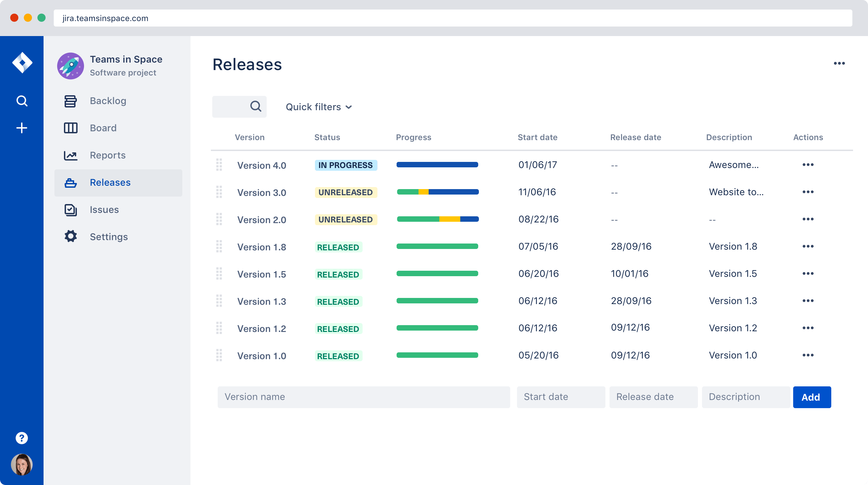Viewport: 868px width, 485px height.
Task: Click the Backlog navigation icon
Action: click(x=70, y=100)
